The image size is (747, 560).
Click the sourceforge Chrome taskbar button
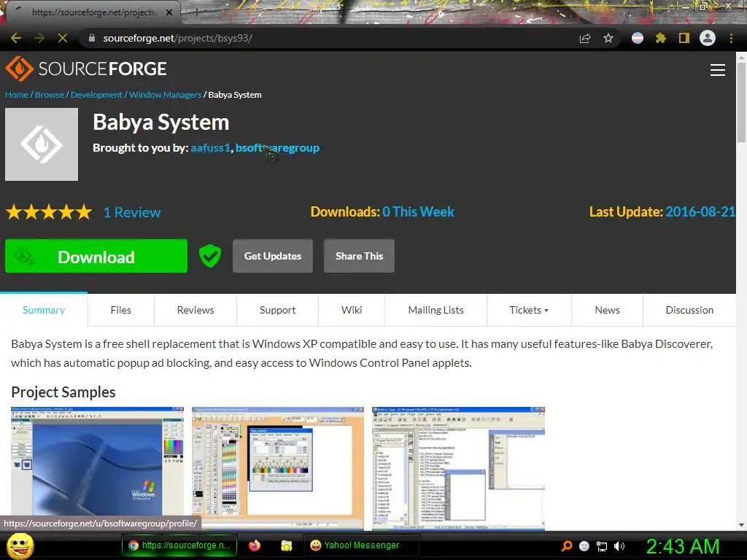179,545
